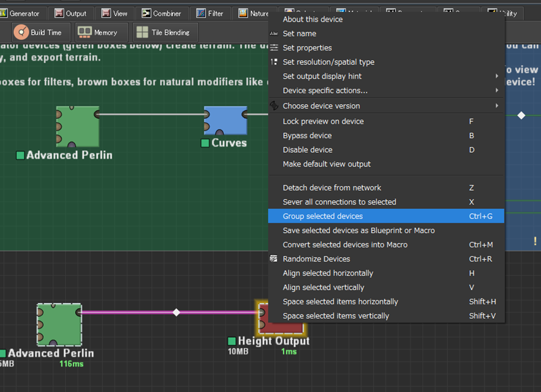Click the yellow exclamation warning mark
The image size is (541, 392).
[x=535, y=241]
